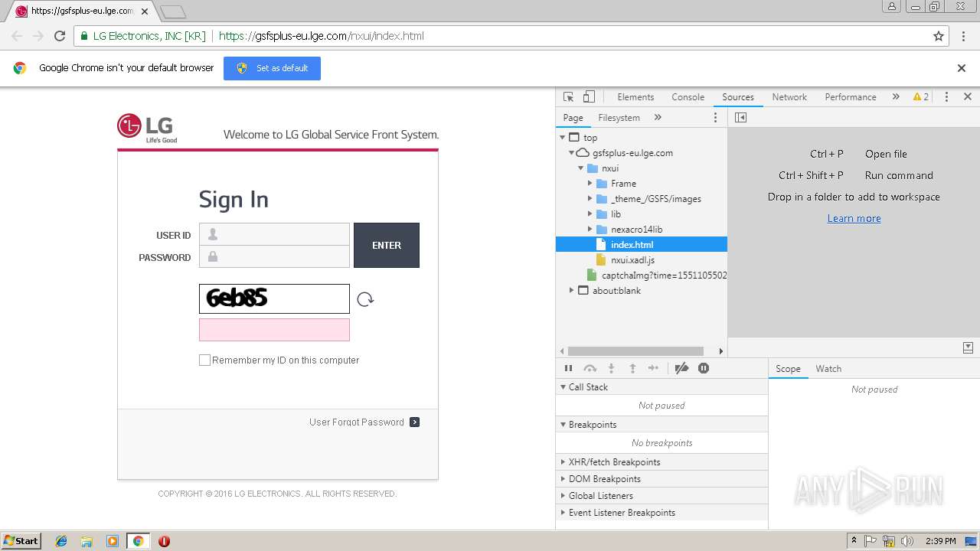Expand the lib folder
The image size is (980, 551).
pos(590,214)
